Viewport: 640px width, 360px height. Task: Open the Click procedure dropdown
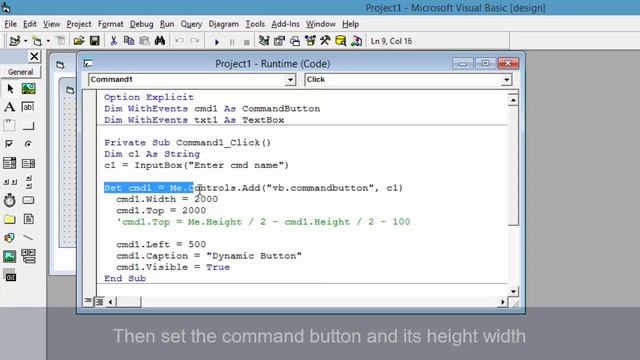point(507,80)
